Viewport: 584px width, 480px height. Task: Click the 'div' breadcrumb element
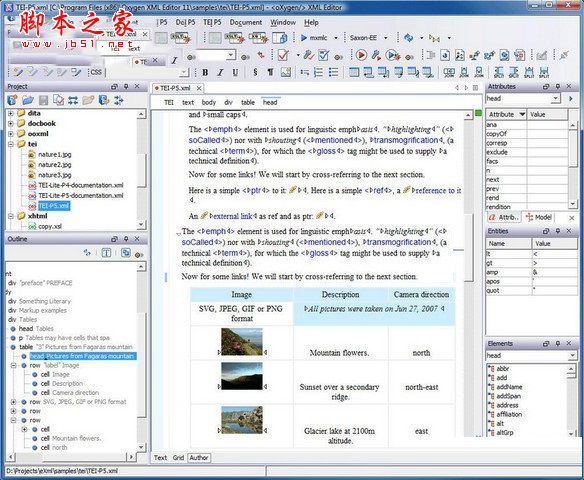click(x=228, y=102)
